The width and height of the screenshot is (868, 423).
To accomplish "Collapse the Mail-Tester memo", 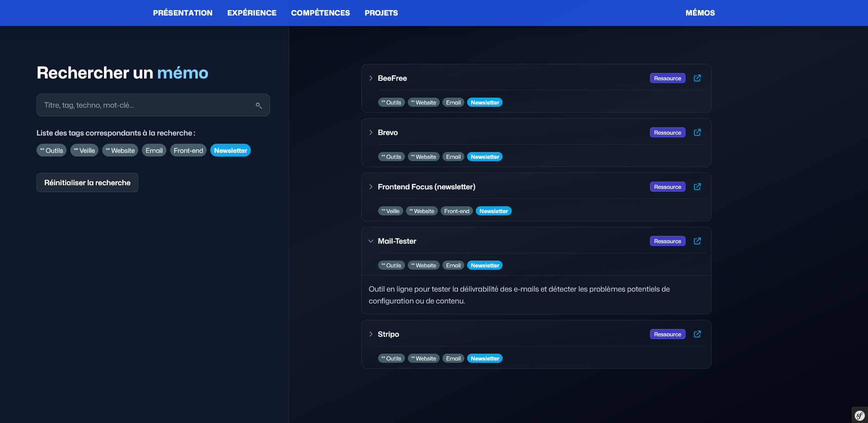I will click(371, 241).
